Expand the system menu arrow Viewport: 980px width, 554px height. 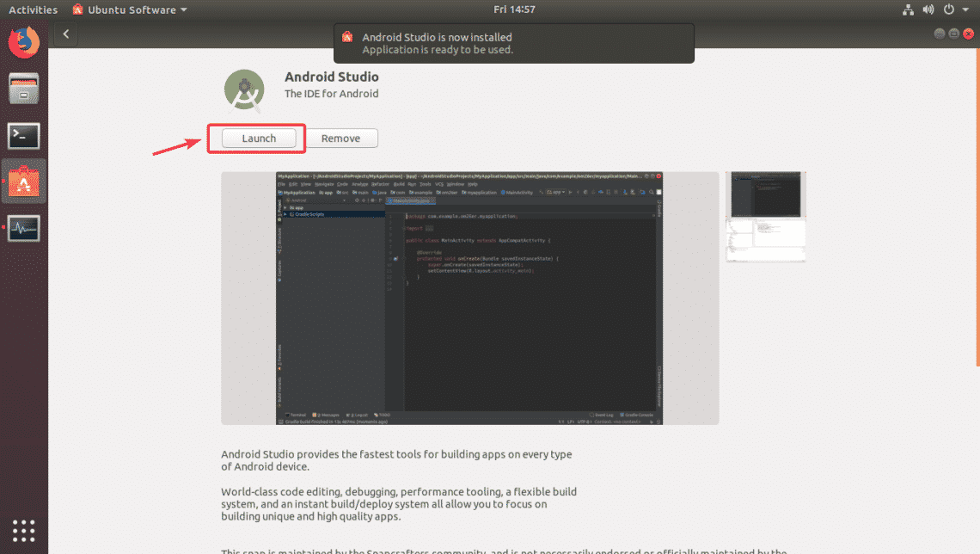(x=965, y=9)
